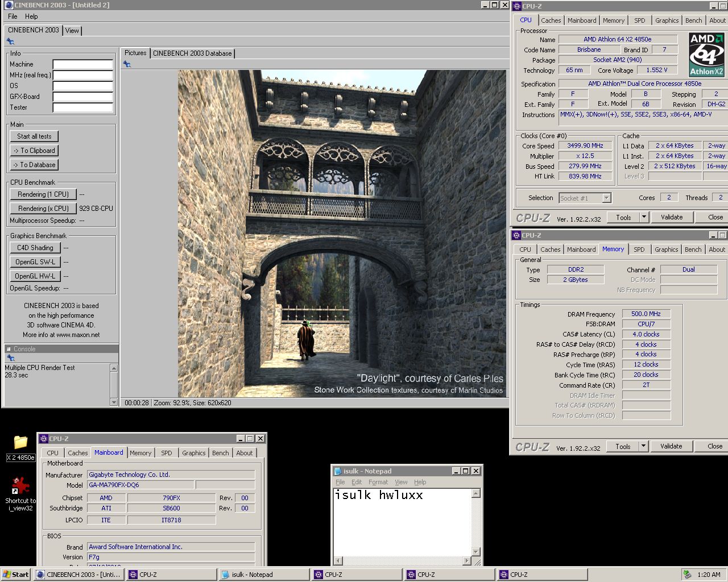The width and height of the screenshot is (728, 582).
Task: Click the rendered Daylight image
Action: click(342, 234)
